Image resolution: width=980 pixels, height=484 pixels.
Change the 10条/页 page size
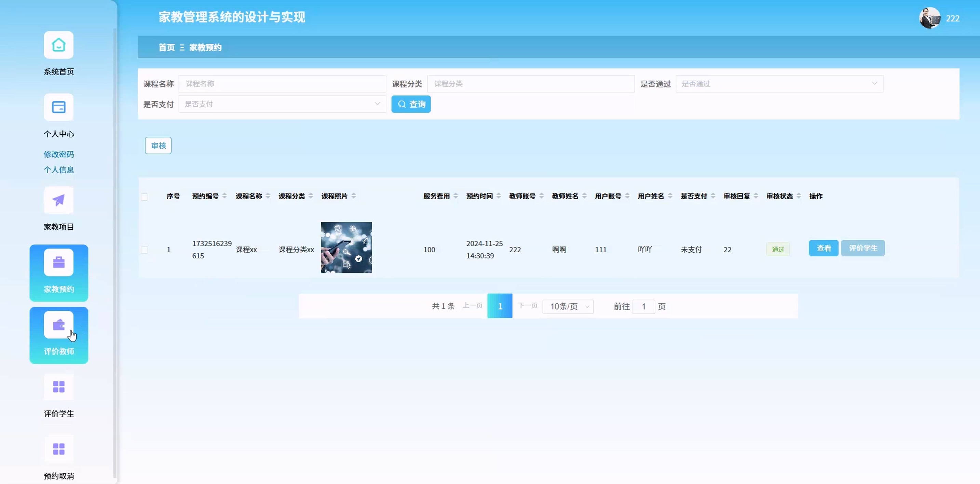568,307
